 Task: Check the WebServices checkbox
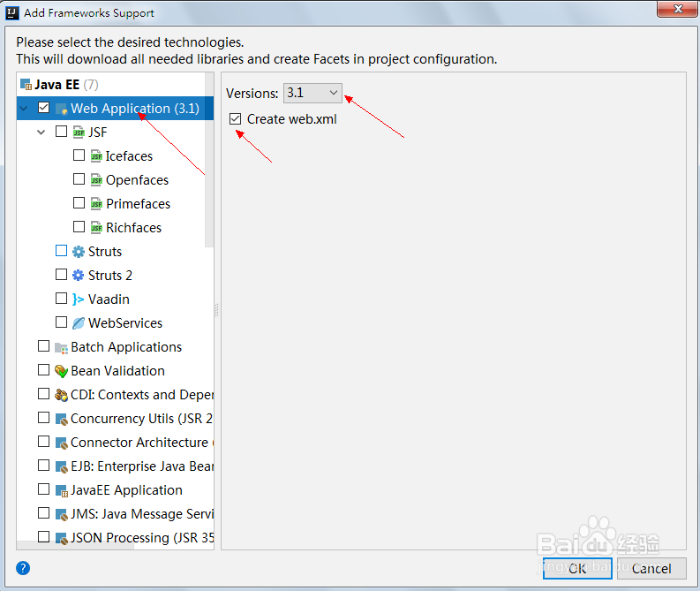pyautogui.click(x=61, y=322)
